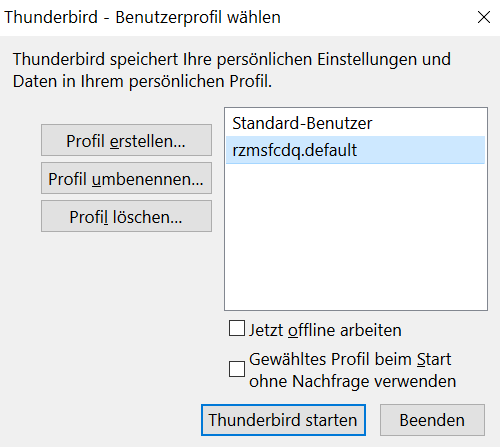Click blank row beneath rzmsfcdq.default in list
500x447 pixels.
click(355, 177)
